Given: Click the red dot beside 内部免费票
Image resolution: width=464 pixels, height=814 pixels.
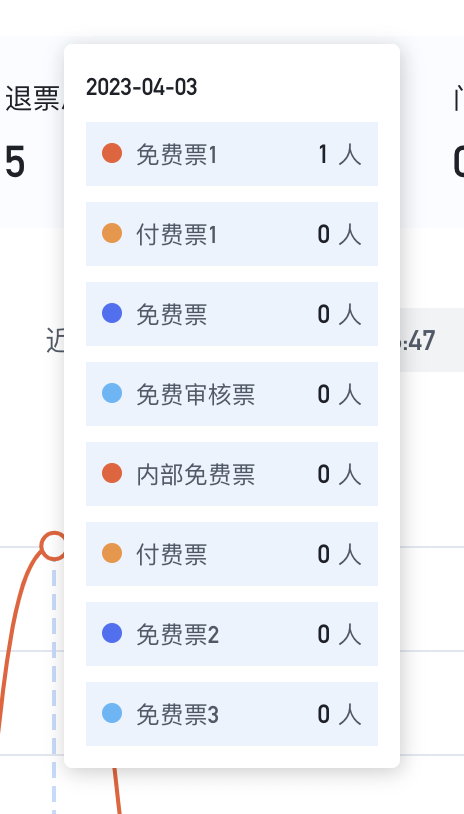Looking at the screenshot, I should [112, 473].
